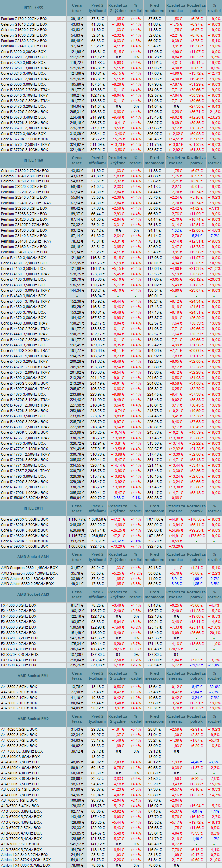Image resolution: width=222 pixels, height=868 pixels.
Task: Click the AMD Socket AM3 section header
Action: point(33,594)
